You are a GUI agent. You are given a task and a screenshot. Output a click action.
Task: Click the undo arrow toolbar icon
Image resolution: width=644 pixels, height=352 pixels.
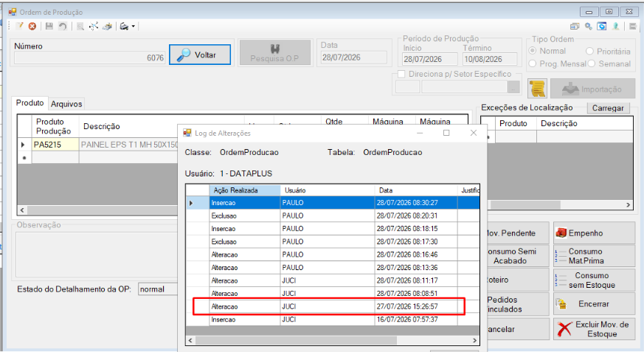(x=63, y=27)
